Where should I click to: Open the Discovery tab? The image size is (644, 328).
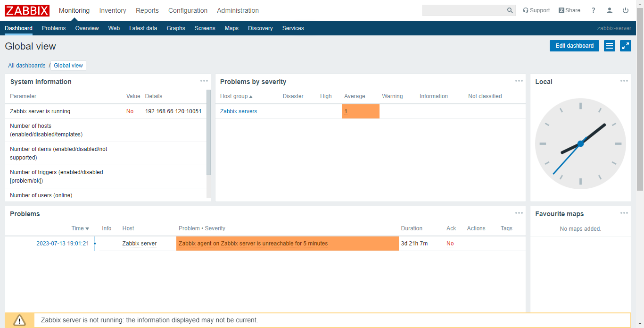point(260,28)
